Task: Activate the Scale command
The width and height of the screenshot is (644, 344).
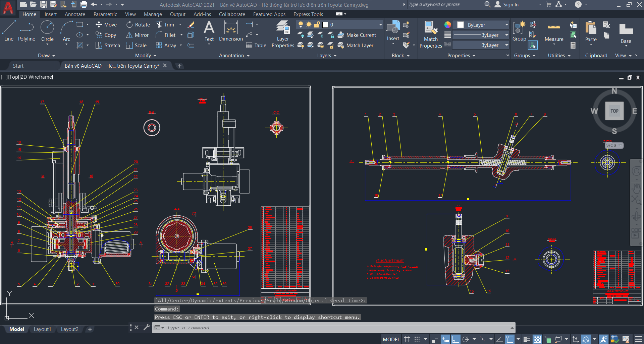Action: point(137,45)
